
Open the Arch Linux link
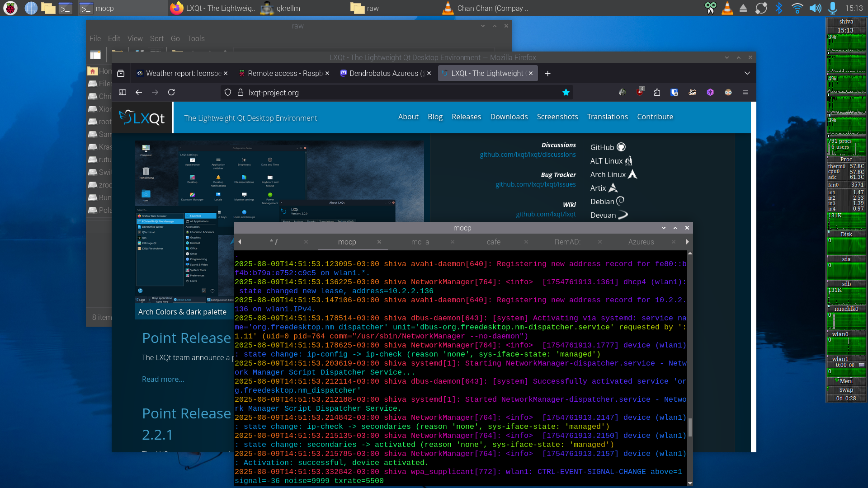[613, 174]
